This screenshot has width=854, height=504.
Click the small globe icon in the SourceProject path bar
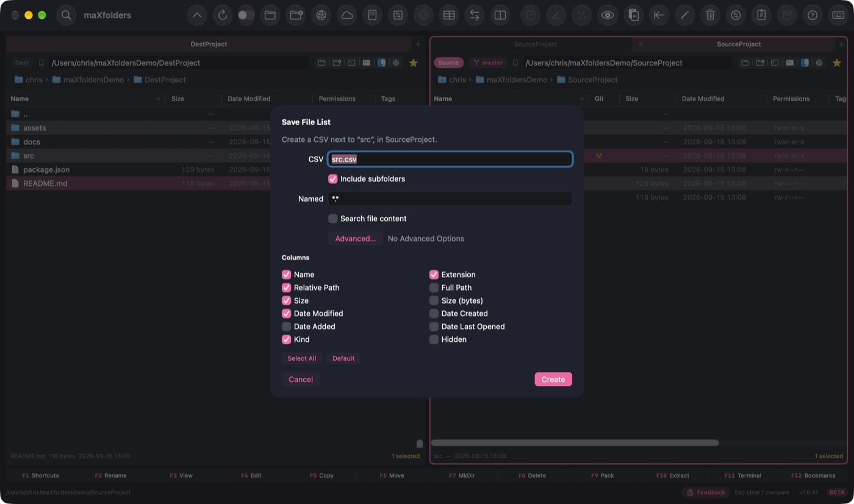pos(820,63)
